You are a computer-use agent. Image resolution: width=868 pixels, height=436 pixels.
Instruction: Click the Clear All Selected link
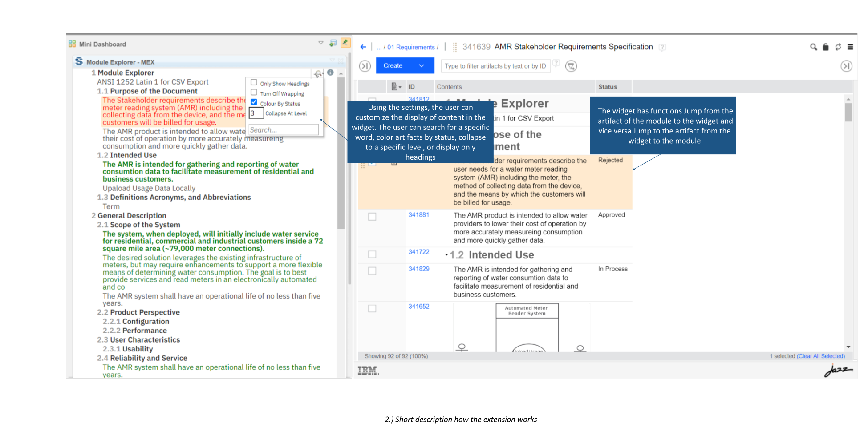tap(821, 356)
